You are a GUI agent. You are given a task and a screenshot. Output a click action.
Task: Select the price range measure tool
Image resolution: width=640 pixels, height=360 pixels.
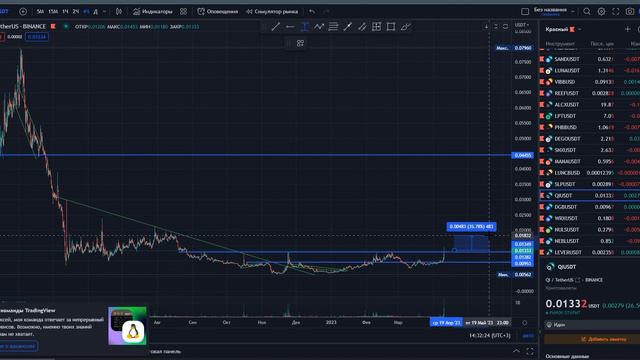click(304, 27)
